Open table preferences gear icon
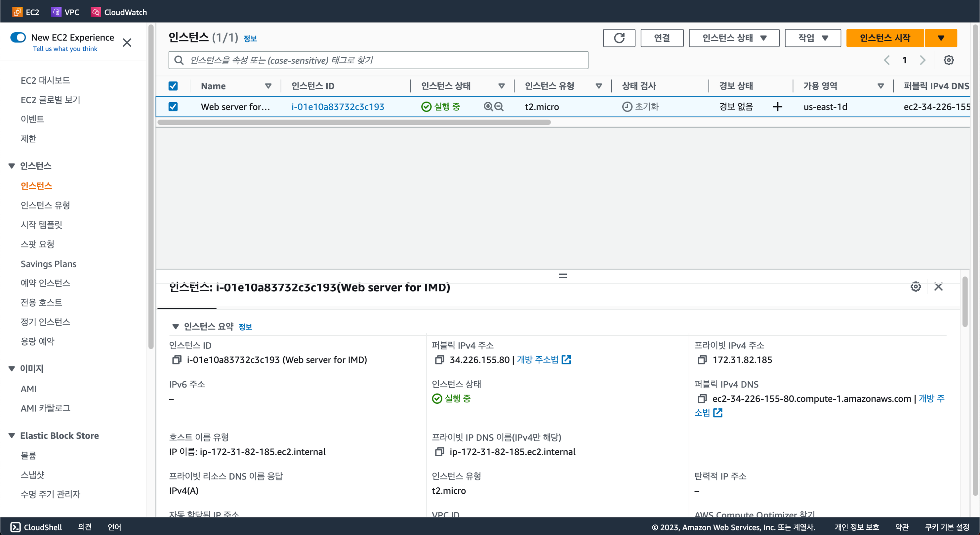 pos(948,60)
